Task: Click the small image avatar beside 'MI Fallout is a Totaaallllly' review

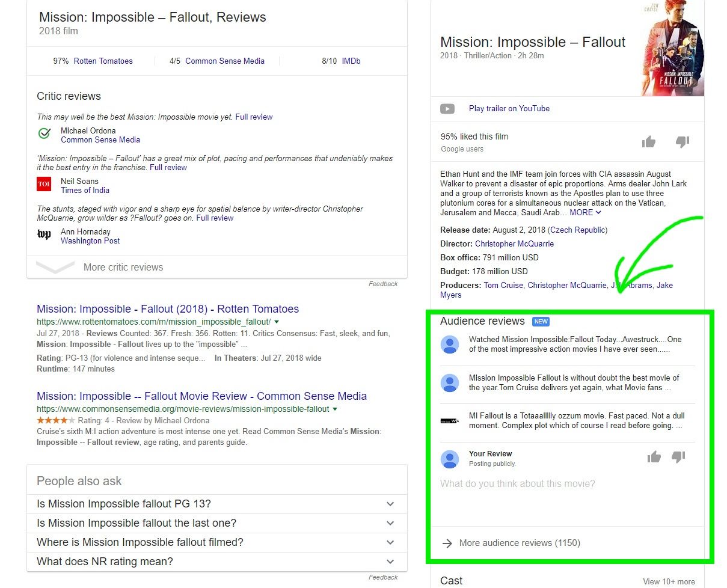Action: coord(450,421)
